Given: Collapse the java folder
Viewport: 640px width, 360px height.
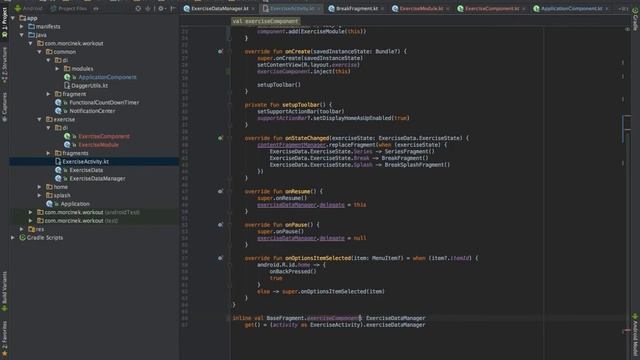Looking at the screenshot, I should (x=22, y=35).
